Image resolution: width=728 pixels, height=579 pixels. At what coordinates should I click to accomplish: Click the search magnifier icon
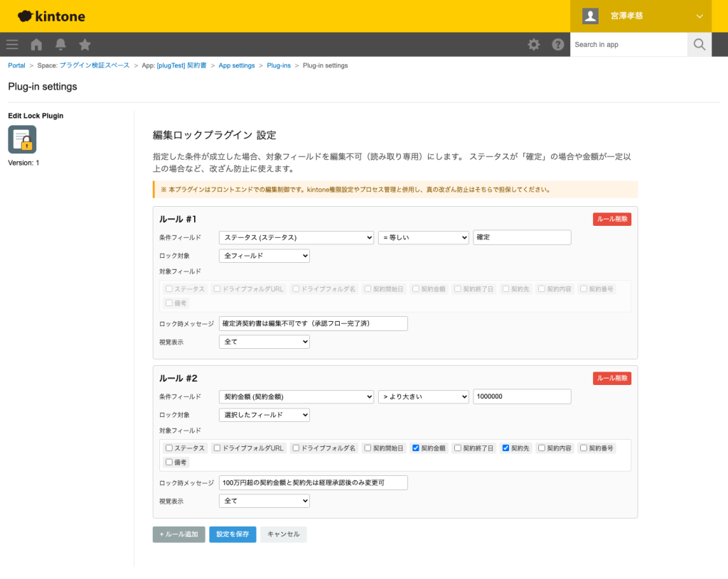click(x=700, y=45)
